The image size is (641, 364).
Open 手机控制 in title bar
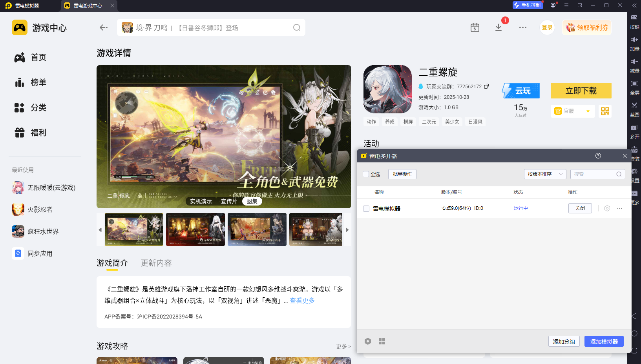[528, 5]
